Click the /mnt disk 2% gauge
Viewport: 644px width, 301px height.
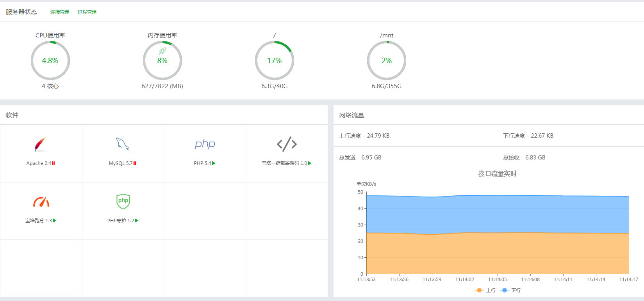coord(387,60)
